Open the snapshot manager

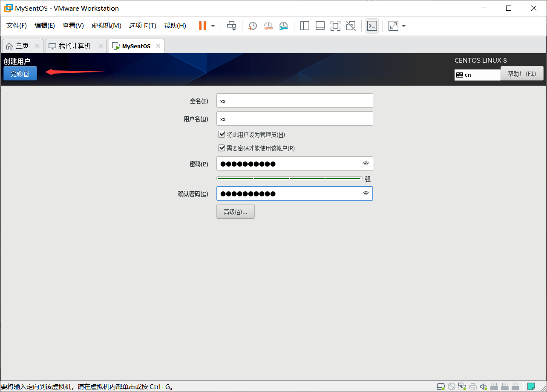[x=283, y=26]
